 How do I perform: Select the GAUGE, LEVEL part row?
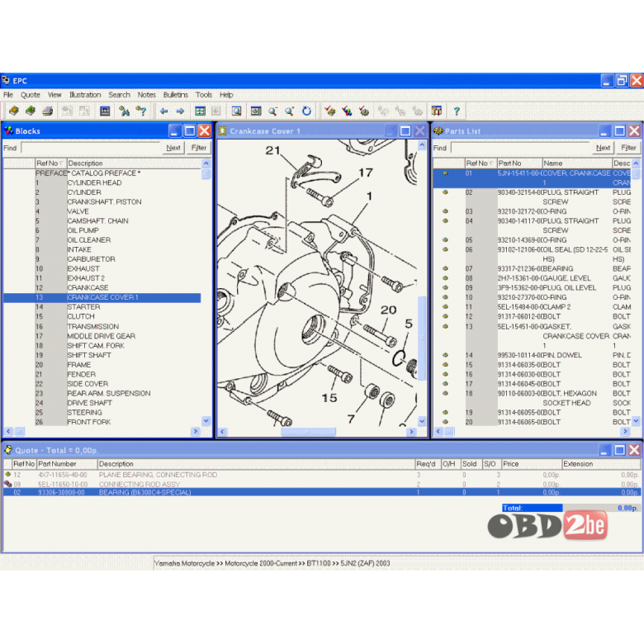click(x=532, y=278)
